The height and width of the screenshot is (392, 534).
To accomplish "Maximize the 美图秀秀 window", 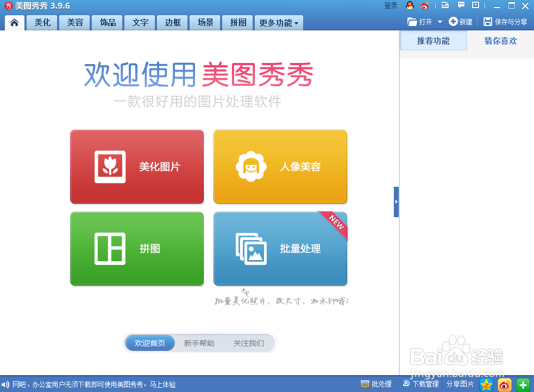I will (x=512, y=6).
